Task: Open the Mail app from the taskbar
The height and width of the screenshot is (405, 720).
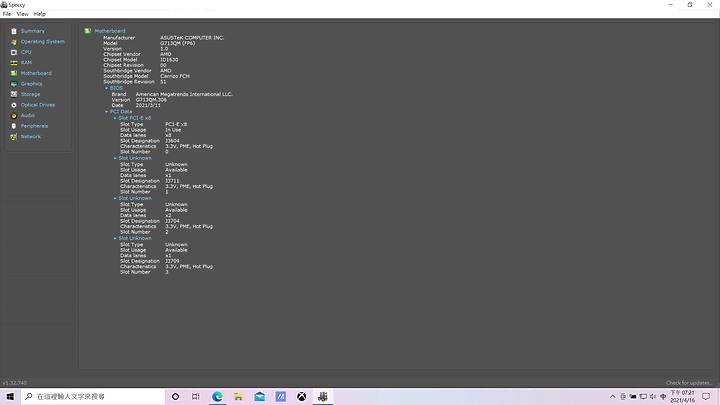Action: click(x=259, y=396)
